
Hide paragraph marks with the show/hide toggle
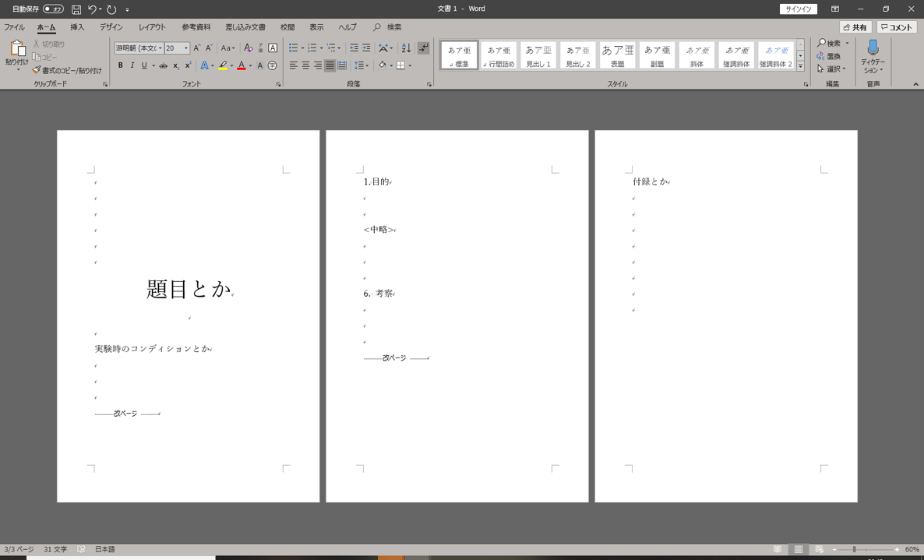pyautogui.click(x=423, y=48)
